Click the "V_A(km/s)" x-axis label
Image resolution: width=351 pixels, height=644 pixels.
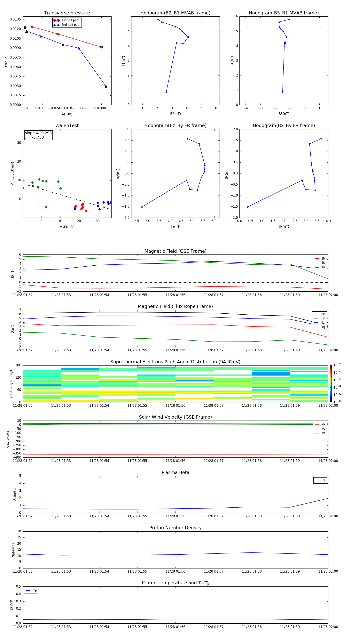[67, 227]
